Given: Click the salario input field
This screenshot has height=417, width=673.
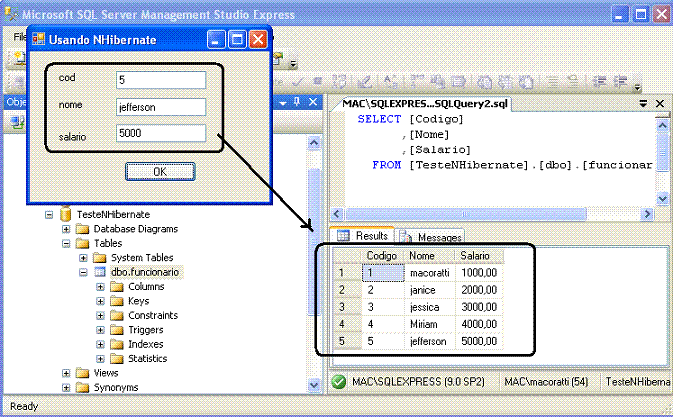Looking at the screenshot, I should 161,133.
